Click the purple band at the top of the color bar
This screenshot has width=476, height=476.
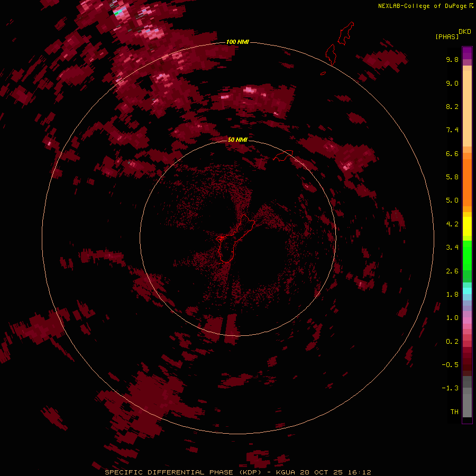coord(467,53)
